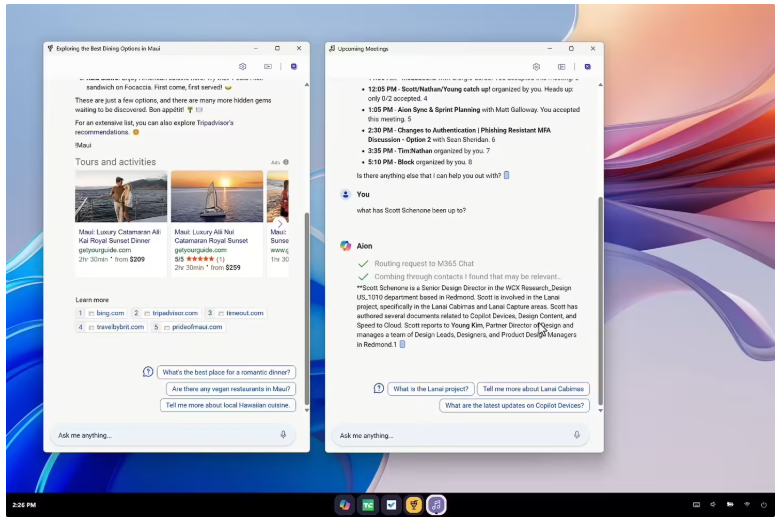Image resolution: width=782 pixels, height=522 pixels.
Task: Open prideofmaui.com source link
Action: point(188,327)
